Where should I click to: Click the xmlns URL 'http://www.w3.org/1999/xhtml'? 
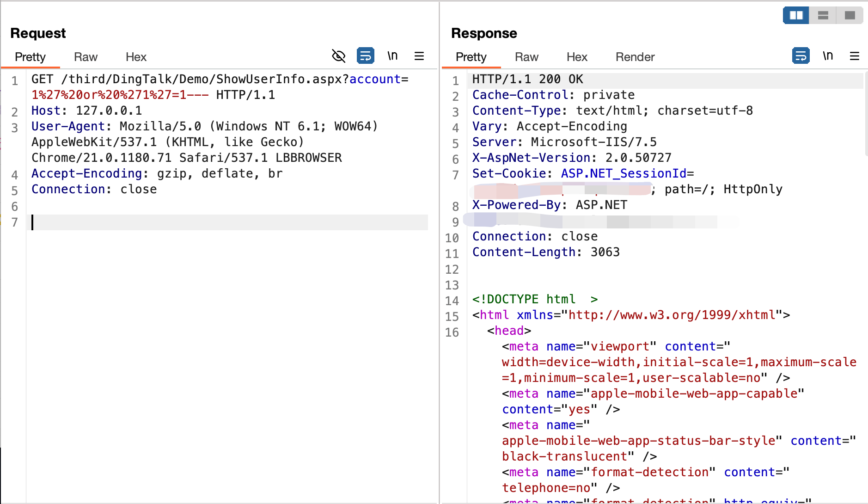pos(672,315)
